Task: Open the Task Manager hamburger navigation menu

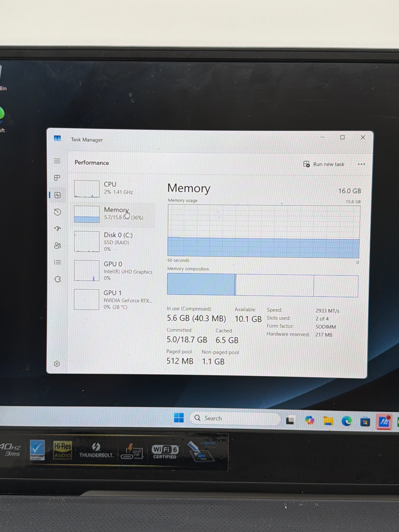Action: click(x=57, y=161)
